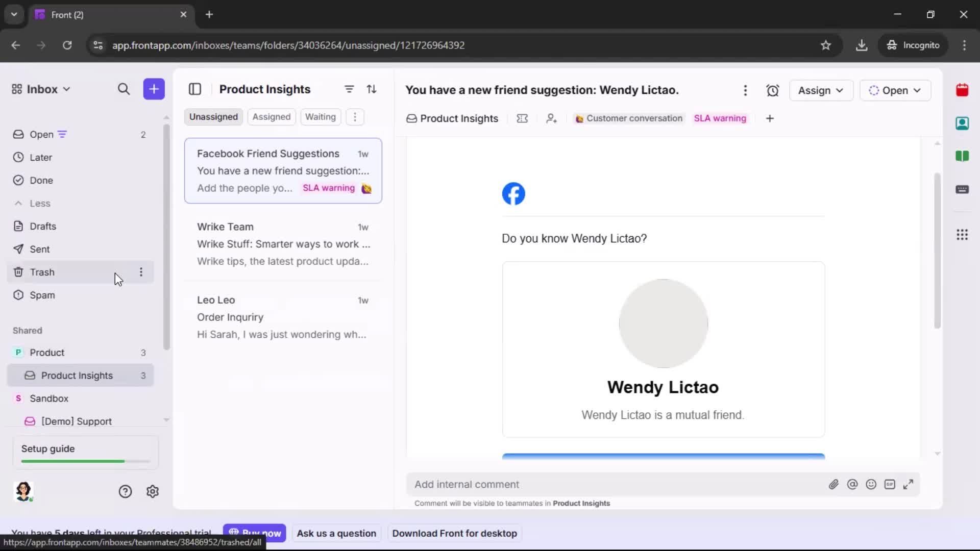The height and width of the screenshot is (551, 980).
Task: Insert an emoji into the comment
Action: [871, 484]
